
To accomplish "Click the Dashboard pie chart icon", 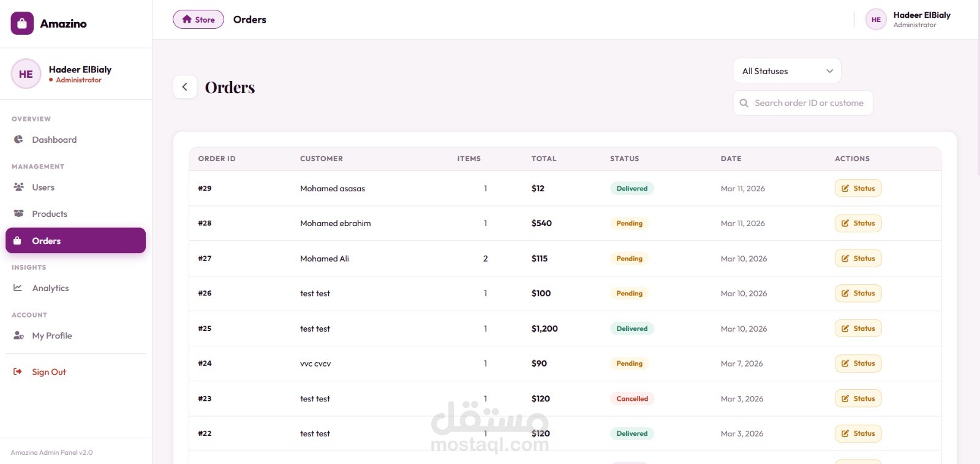I will point(18,140).
